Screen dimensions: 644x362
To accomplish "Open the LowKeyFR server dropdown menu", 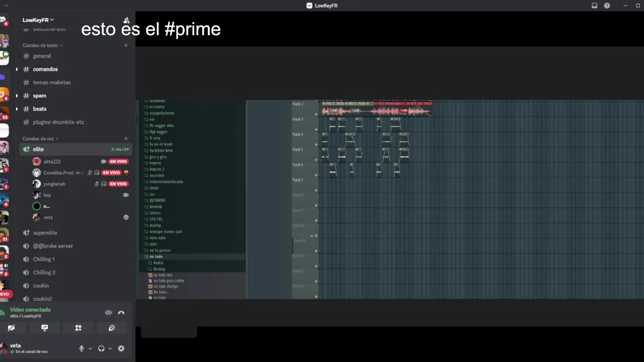I will [38, 20].
